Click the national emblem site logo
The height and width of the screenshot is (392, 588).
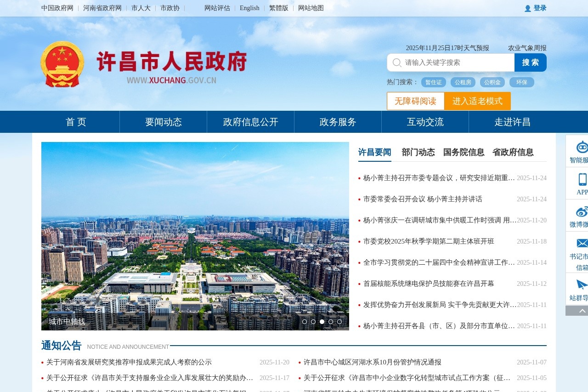pyautogui.click(x=62, y=63)
